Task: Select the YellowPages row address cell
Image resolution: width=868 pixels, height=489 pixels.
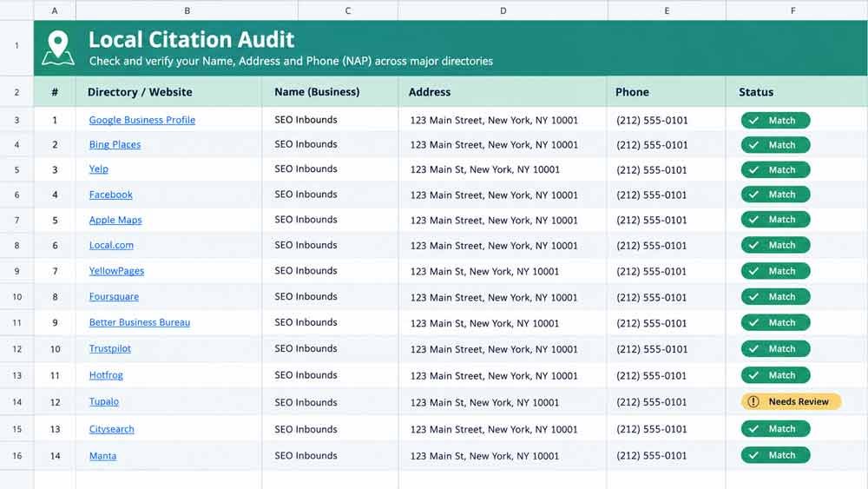Action: coord(502,271)
